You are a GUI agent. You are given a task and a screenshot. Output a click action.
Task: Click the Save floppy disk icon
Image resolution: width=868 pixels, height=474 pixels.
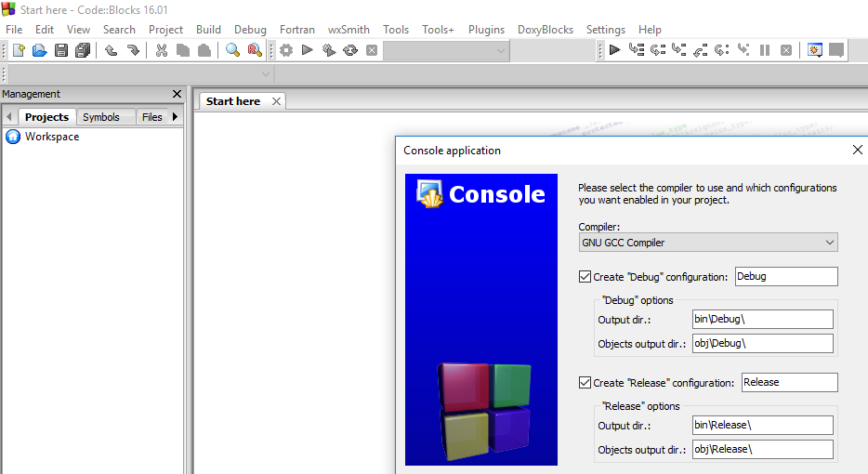pyautogui.click(x=61, y=50)
